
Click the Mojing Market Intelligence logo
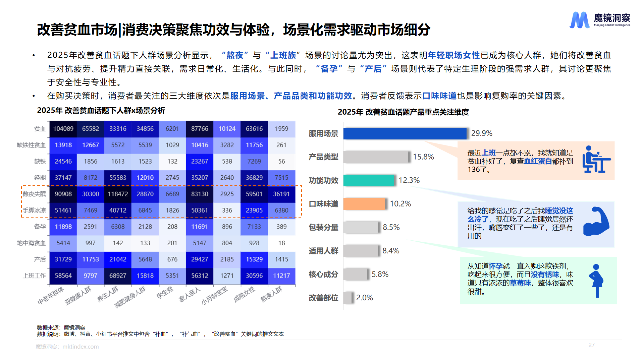tap(599, 20)
